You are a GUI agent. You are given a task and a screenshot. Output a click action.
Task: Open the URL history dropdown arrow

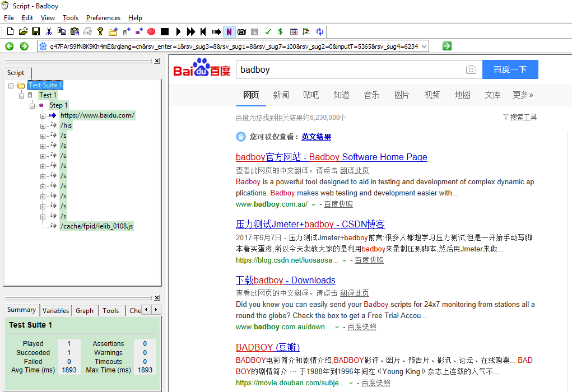424,46
